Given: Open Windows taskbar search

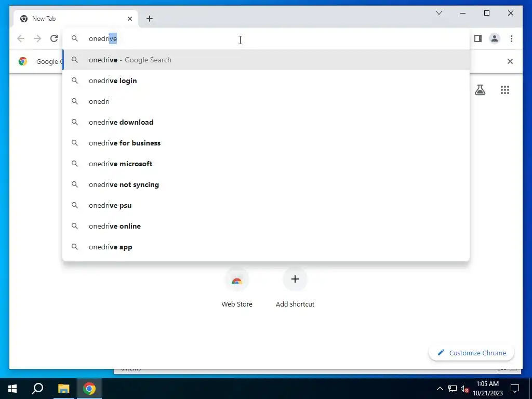Looking at the screenshot, I should pos(37,389).
